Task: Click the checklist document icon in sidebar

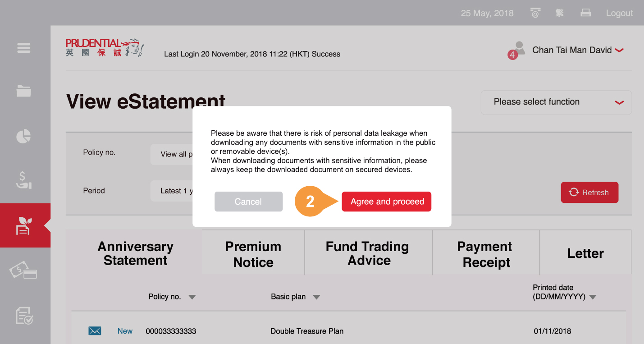Action: [24, 316]
